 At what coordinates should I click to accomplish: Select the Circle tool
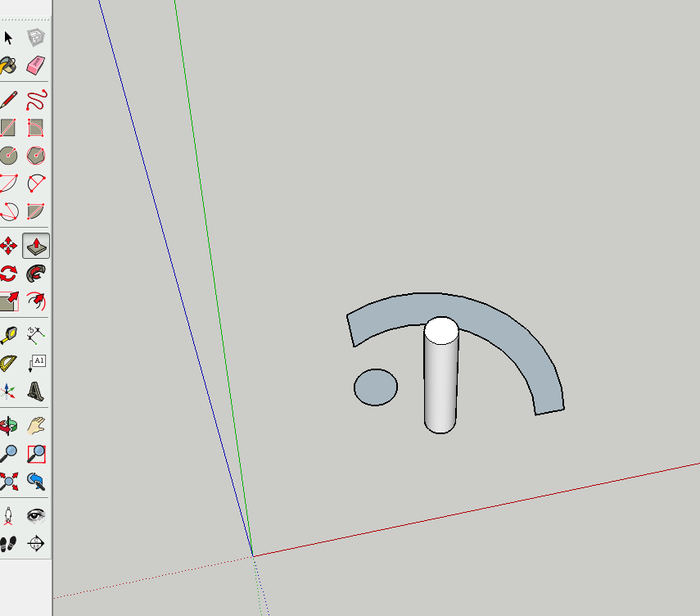coord(8,156)
